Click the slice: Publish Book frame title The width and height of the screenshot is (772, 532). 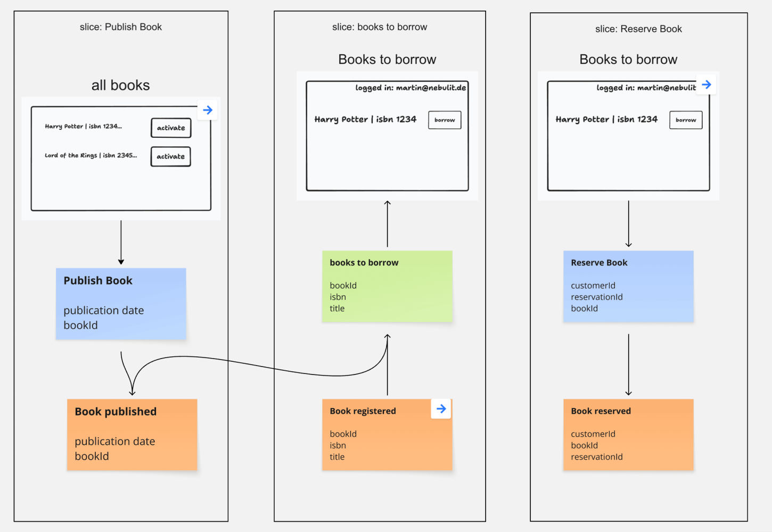click(x=121, y=27)
